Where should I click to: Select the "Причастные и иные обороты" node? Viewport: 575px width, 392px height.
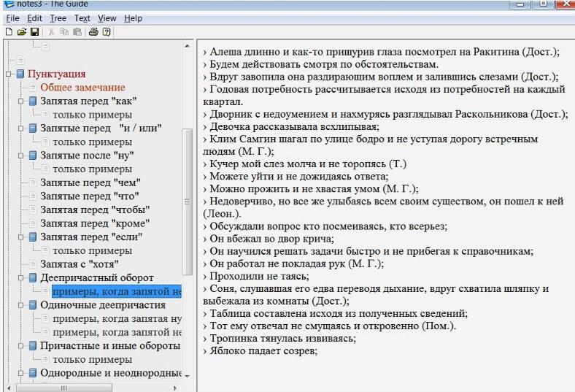[109, 345]
